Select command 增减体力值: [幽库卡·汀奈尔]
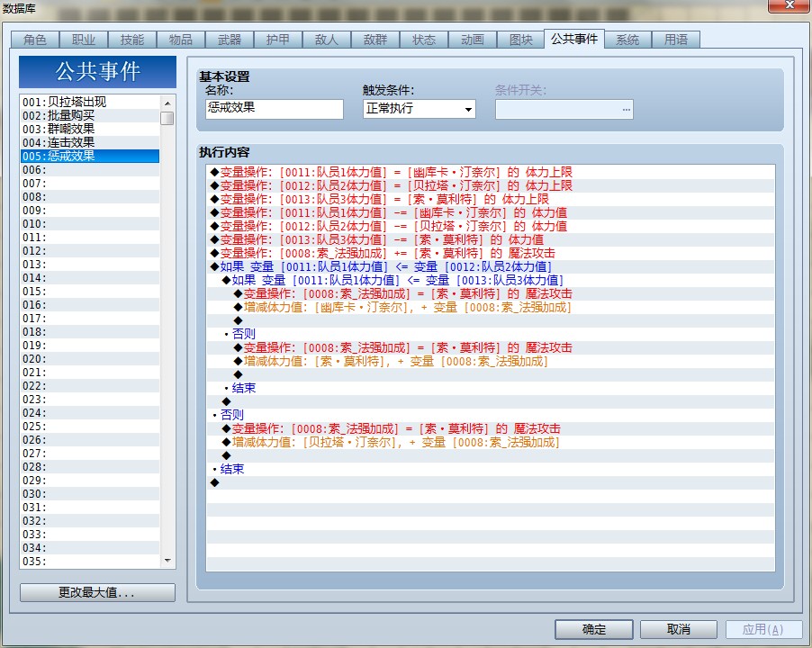Viewport: 812px width, 648px height. point(491,307)
